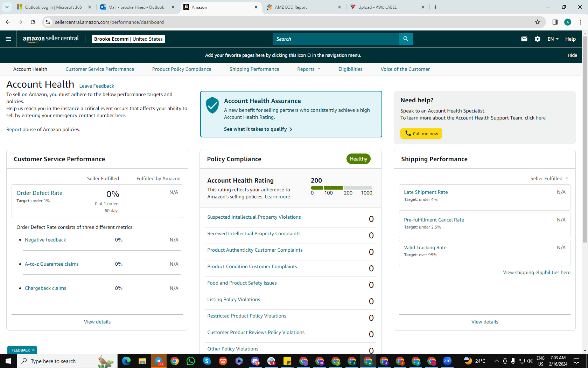Open the A-to-z Guarantee claims link

52,264
